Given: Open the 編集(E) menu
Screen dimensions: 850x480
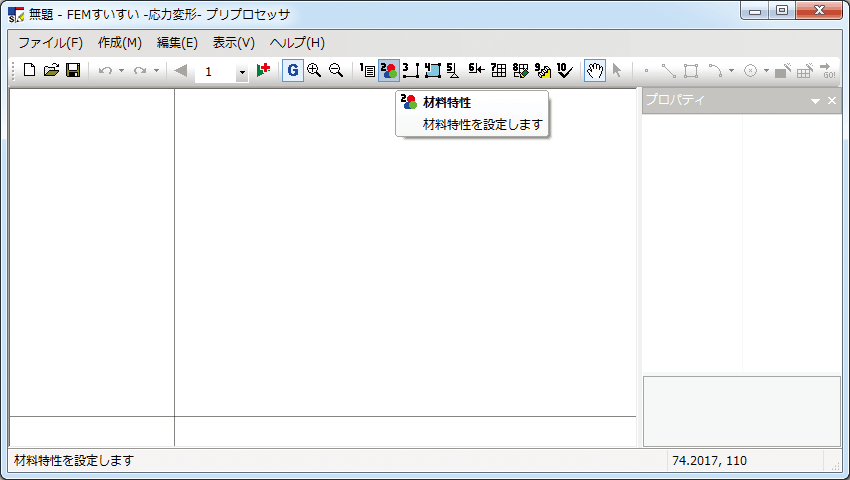Looking at the screenshot, I should [177, 43].
